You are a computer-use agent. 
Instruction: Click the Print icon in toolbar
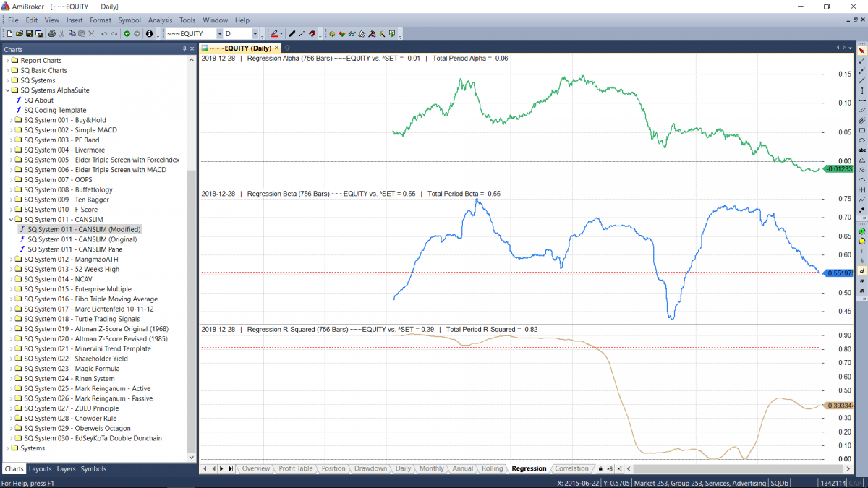click(x=51, y=34)
